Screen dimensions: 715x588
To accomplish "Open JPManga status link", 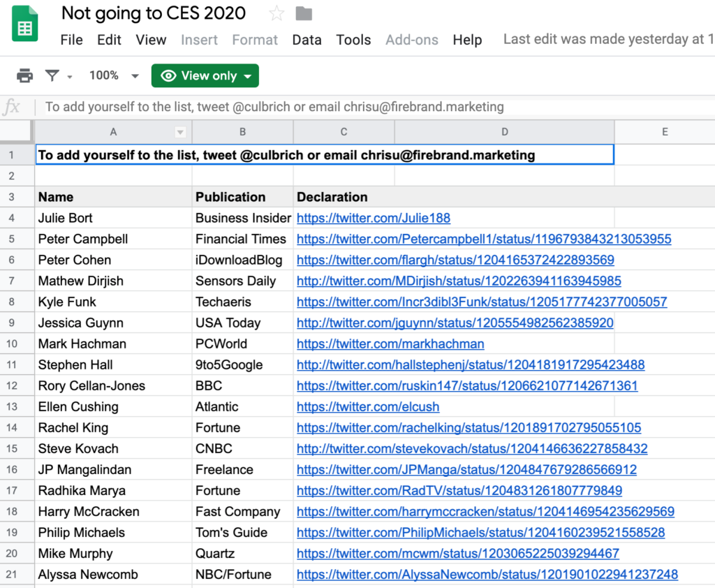I will click(x=466, y=470).
